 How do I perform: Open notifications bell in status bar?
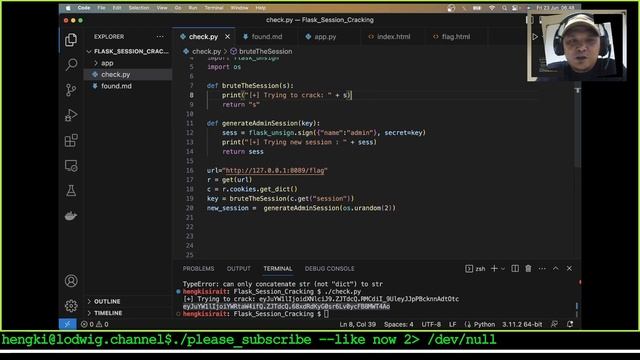570,324
